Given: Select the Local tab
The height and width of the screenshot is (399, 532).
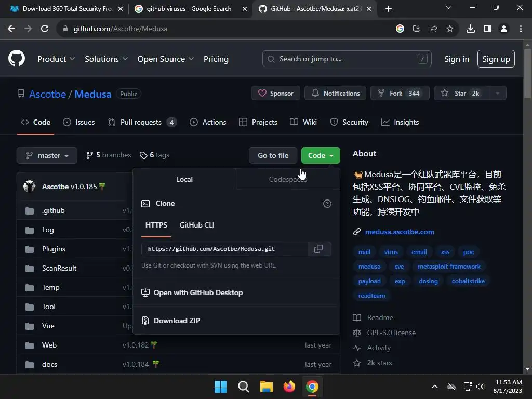Looking at the screenshot, I should pos(184,179).
